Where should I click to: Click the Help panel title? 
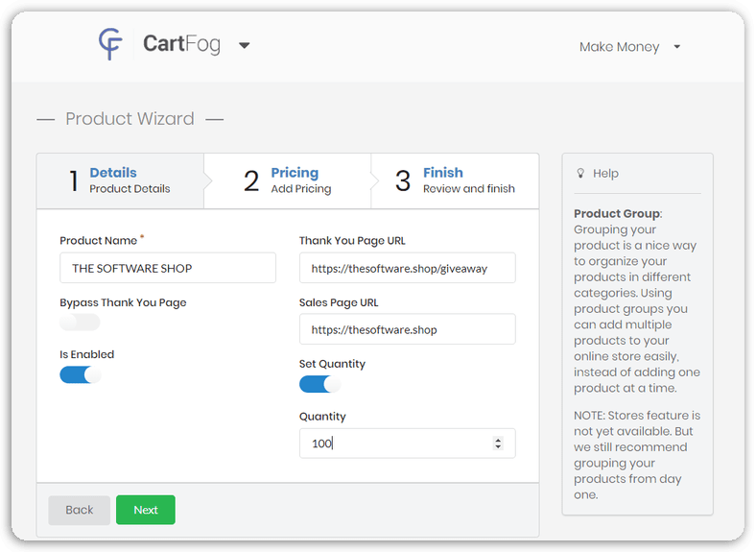tap(605, 173)
